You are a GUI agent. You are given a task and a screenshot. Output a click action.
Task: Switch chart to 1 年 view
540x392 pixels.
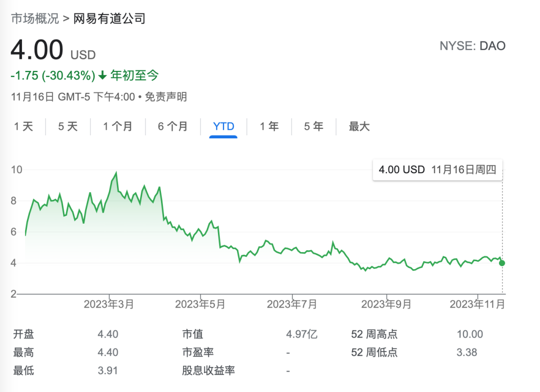click(x=269, y=126)
